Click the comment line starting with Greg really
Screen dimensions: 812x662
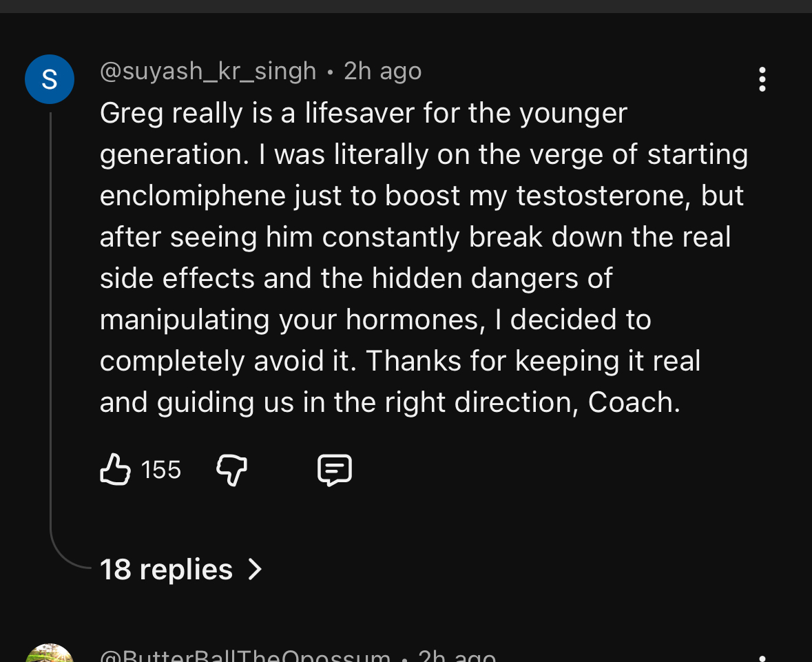click(x=364, y=114)
